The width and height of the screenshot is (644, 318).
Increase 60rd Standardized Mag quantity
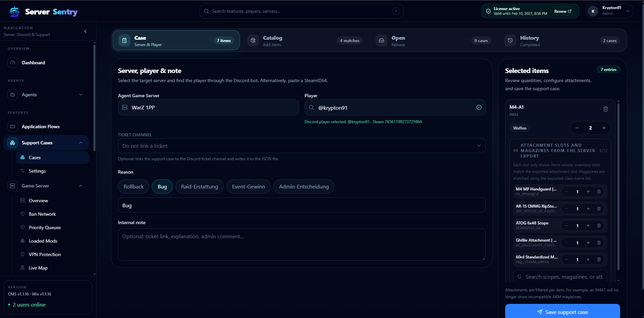pyautogui.click(x=588, y=259)
